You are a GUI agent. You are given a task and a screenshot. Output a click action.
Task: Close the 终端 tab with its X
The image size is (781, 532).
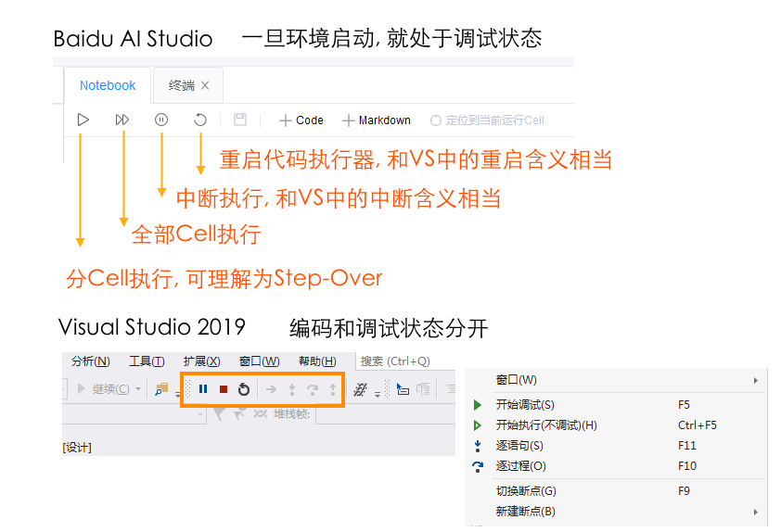[x=205, y=85]
